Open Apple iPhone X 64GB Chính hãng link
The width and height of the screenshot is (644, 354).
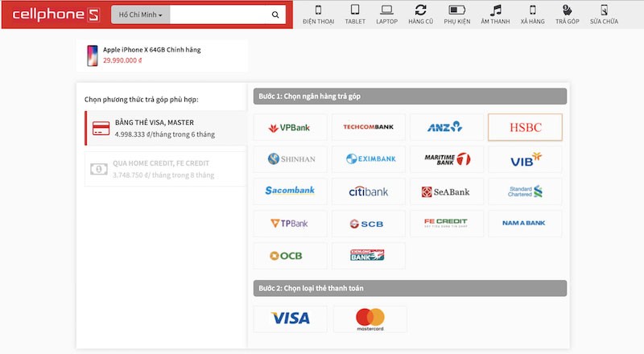click(x=152, y=50)
